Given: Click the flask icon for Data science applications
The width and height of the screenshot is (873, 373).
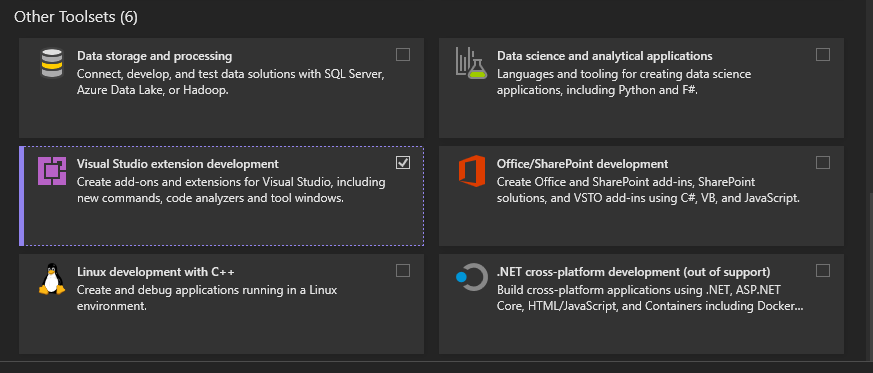Looking at the screenshot, I should [x=471, y=63].
